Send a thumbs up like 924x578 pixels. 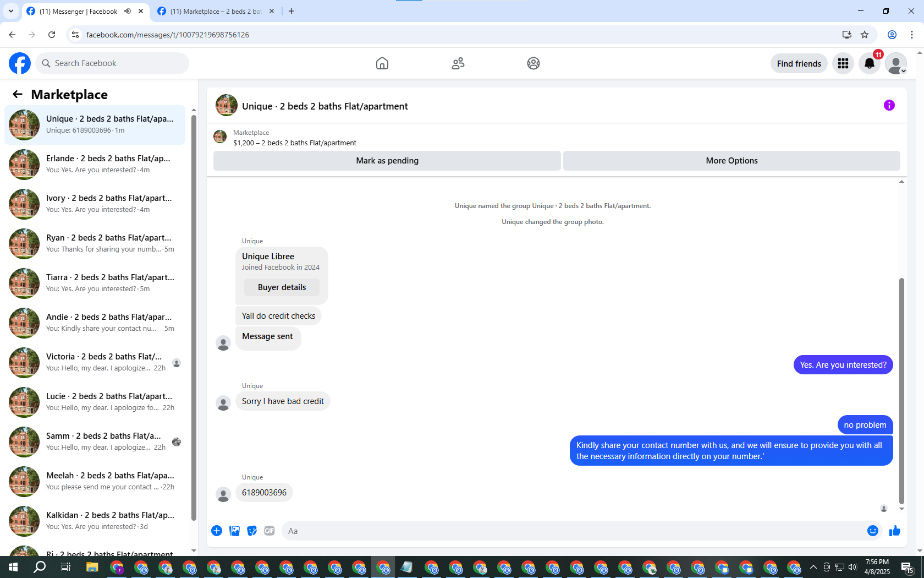tap(895, 531)
